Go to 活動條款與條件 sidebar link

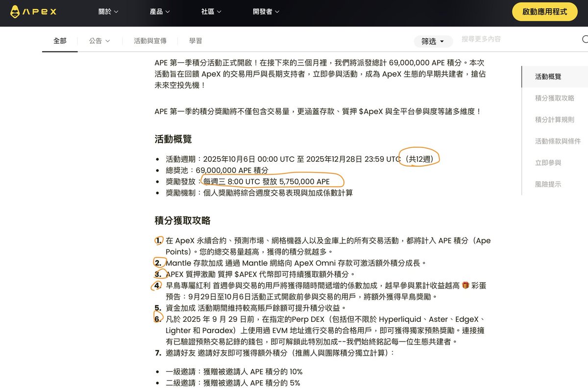pyautogui.click(x=558, y=141)
